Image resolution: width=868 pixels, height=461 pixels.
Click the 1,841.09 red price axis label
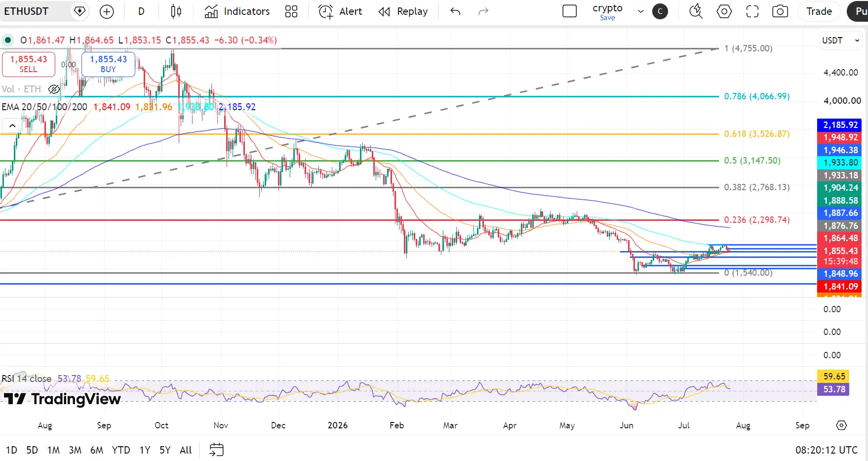click(x=840, y=287)
